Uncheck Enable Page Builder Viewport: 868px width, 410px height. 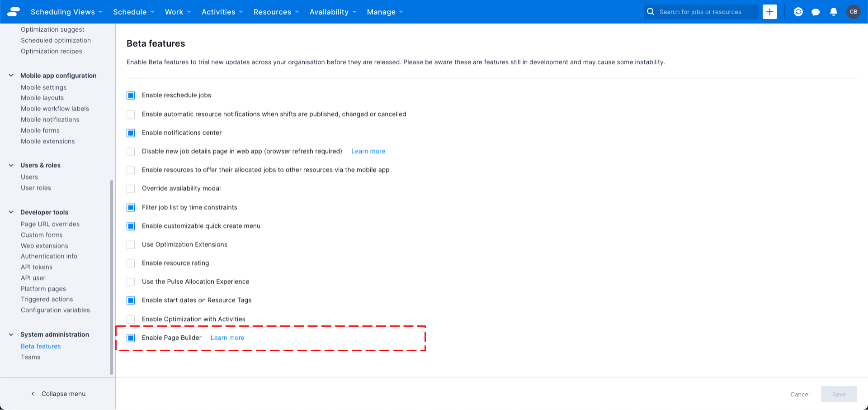pyautogui.click(x=131, y=338)
